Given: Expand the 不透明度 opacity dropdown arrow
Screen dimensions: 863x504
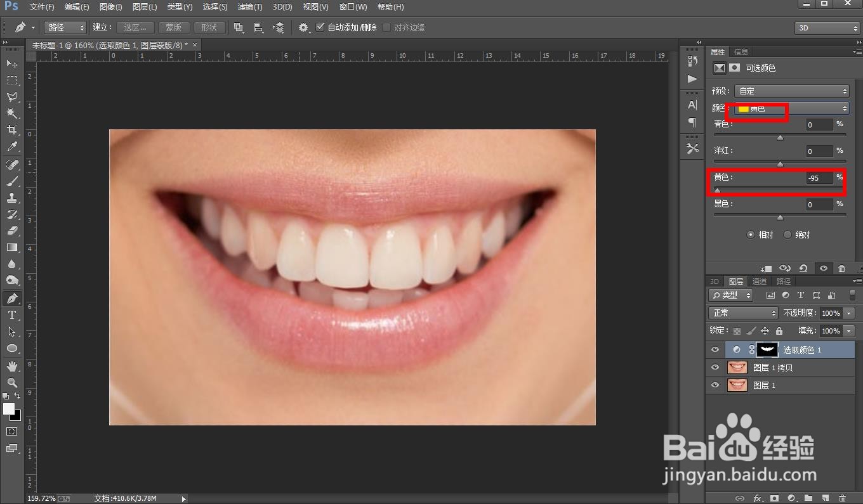Looking at the screenshot, I should click(849, 313).
